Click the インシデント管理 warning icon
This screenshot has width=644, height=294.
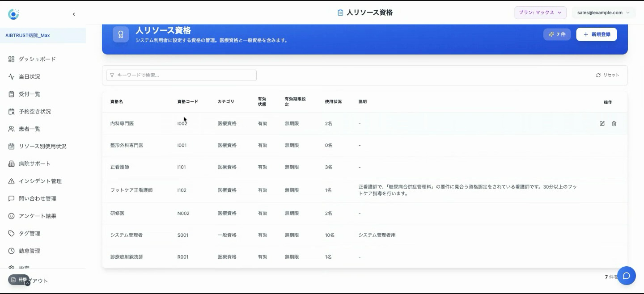[x=12, y=181]
